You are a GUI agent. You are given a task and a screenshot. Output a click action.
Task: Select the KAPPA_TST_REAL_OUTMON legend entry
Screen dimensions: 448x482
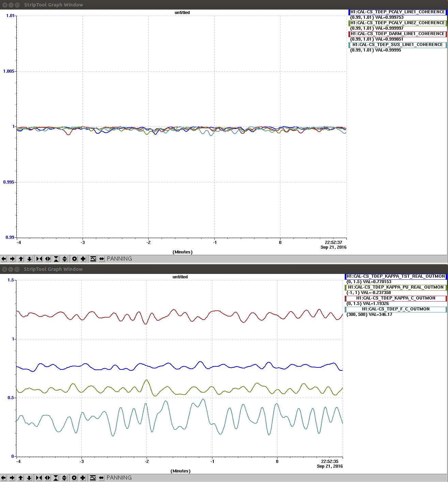click(396, 276)
